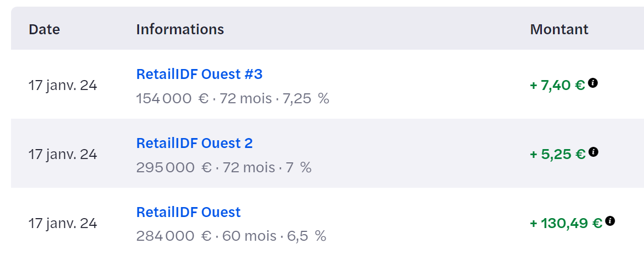
Task: Click the date in the last table row
Action: 62,223
